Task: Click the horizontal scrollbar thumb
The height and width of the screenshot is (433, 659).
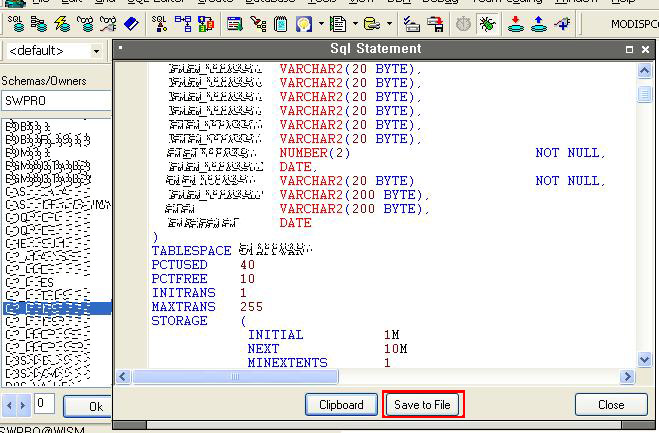Action: pyautogui.click(x=235, y=376)
